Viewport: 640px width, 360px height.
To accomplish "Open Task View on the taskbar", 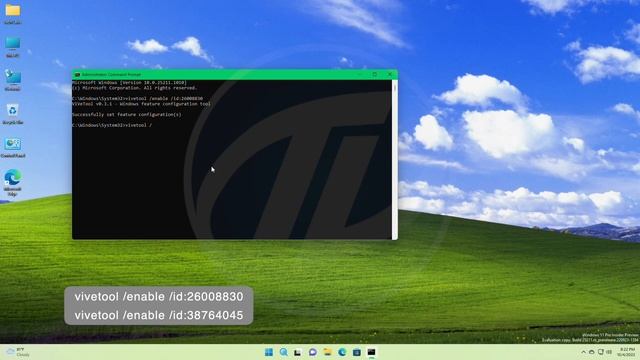I will coord(298,352).
